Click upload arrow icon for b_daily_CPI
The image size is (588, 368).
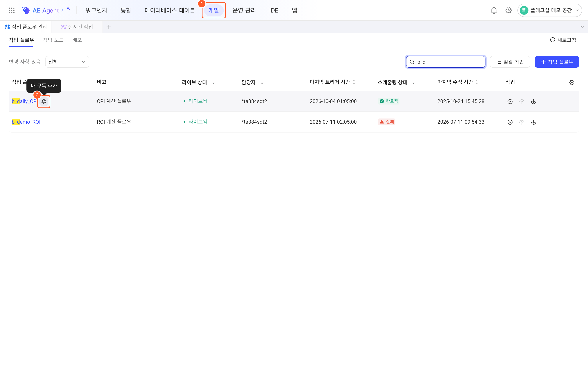point(522,102)
